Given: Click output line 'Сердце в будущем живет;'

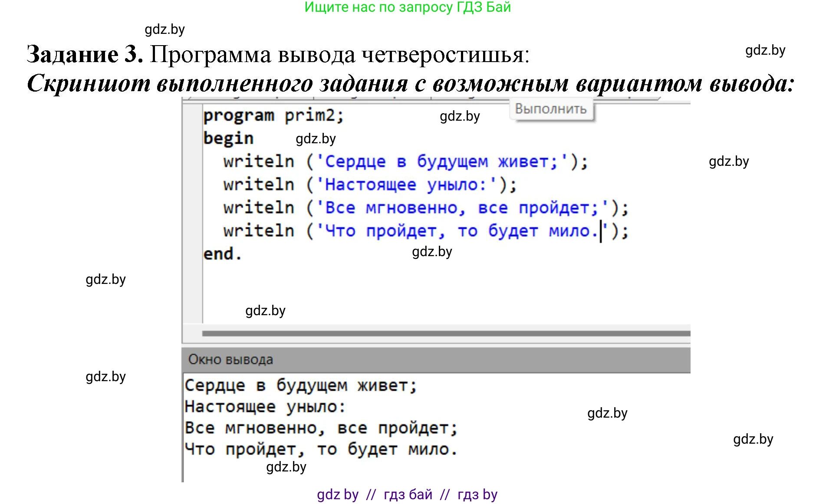Looking at the screenshot, I should pyautogui.click(x=300, y=385).
